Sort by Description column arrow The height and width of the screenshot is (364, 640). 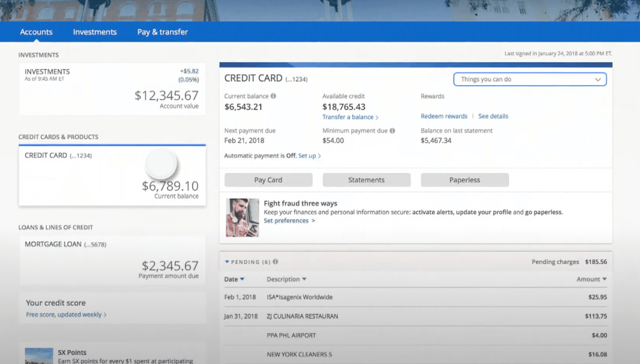[x=304, y=279]
